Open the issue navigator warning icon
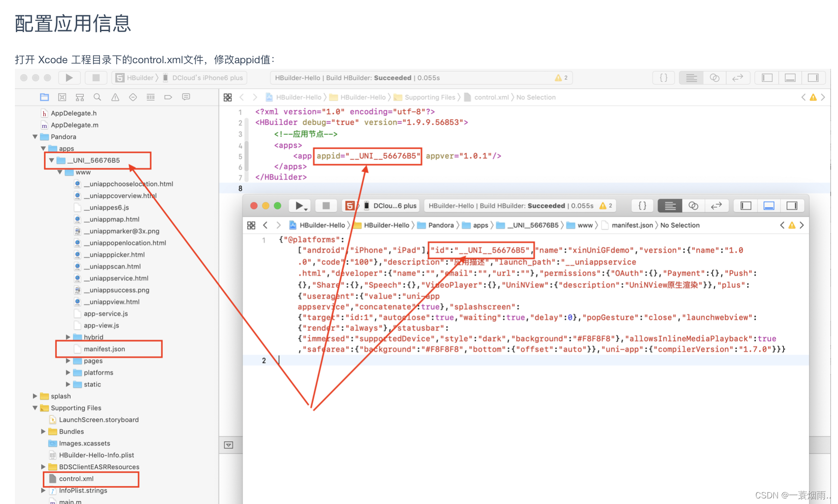Screen dimensions: 838x504 click(115, 97)
